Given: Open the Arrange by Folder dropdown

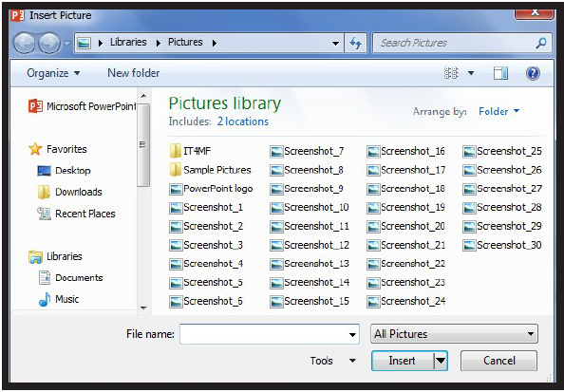Looking at the screenshot, I should point(498,111).
